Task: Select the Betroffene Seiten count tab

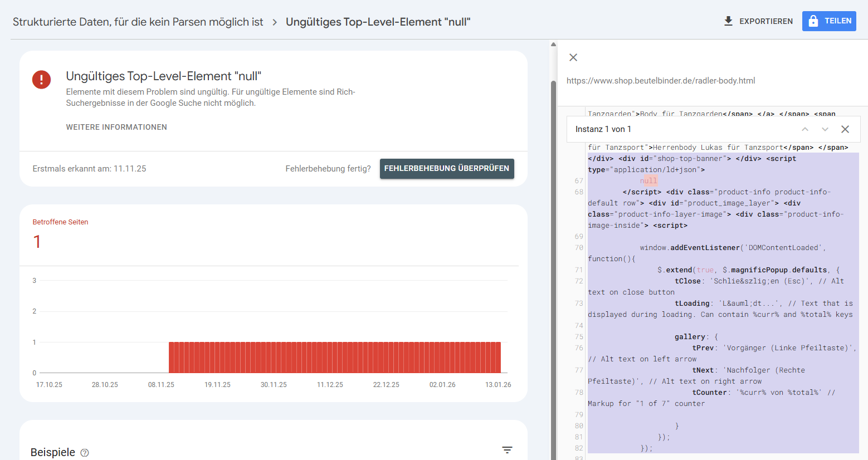Action: pyautogui.click(x=60, y=234)
